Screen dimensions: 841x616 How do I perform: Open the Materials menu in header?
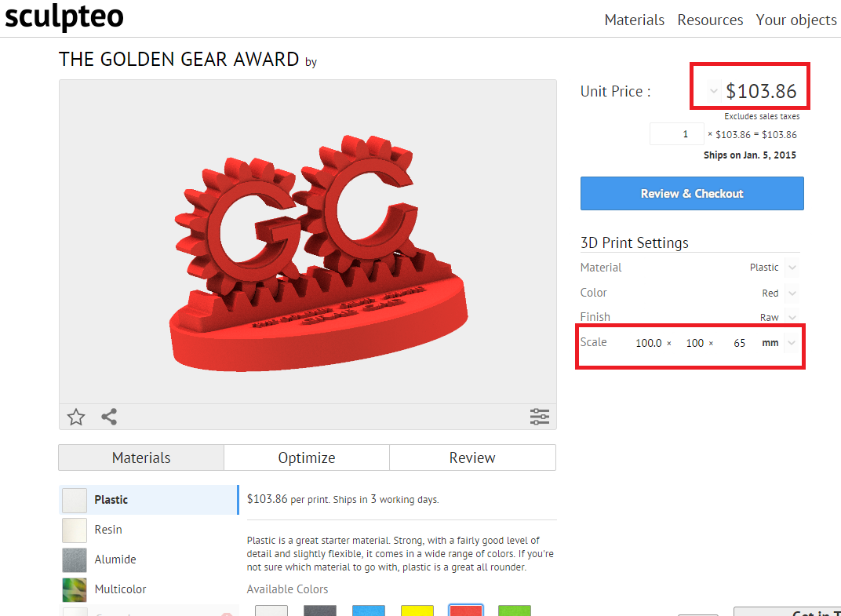(634, 20)
